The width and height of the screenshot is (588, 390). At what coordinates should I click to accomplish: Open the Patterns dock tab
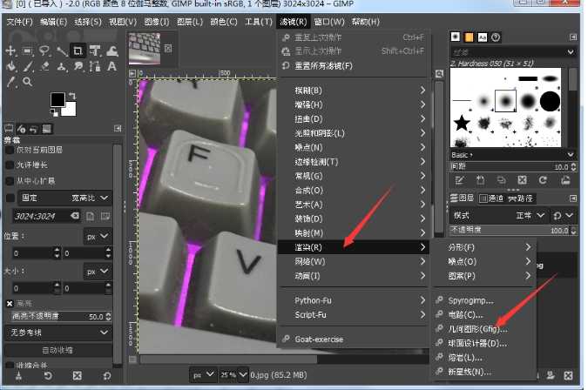tap(470, 37)
